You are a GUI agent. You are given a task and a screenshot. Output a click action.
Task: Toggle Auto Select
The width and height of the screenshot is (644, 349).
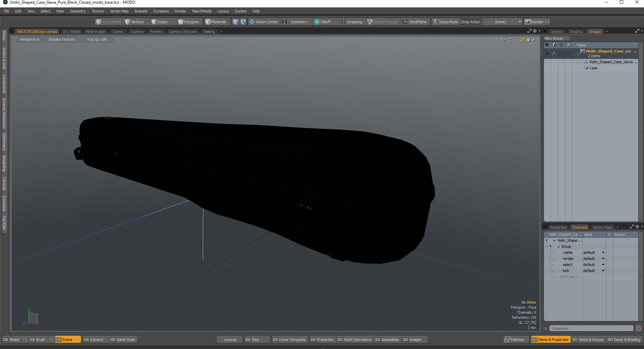[108, 22]
